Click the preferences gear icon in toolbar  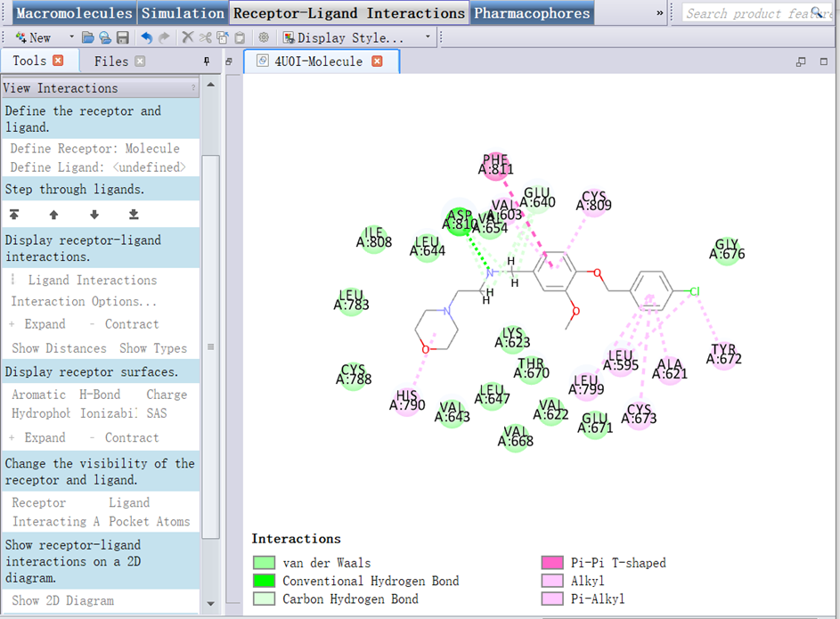pyautogui.click(x=264, y=37)
